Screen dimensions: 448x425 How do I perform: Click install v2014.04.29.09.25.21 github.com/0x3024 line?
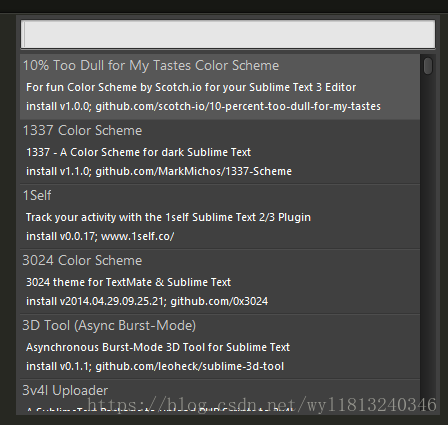pyautogui.click(x=147, y=301)
